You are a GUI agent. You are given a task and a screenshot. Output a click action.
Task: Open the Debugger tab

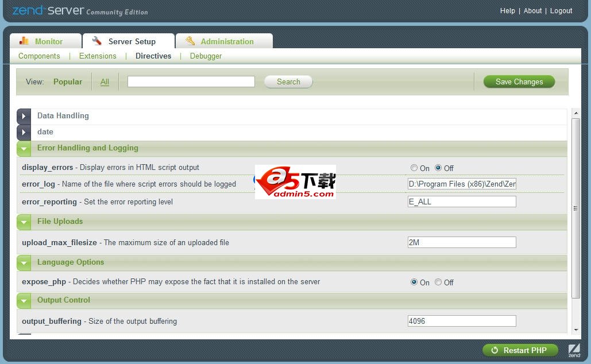pos(206,56)
